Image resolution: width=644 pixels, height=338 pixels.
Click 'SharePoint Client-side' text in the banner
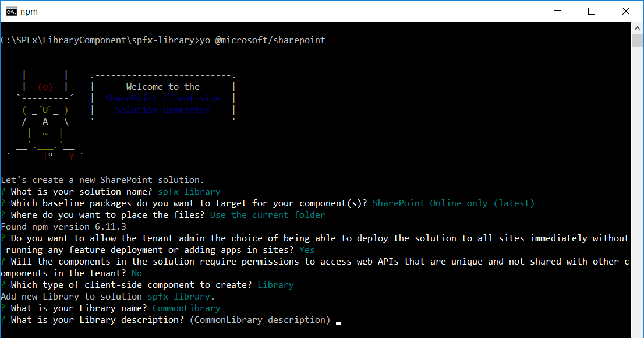pyautogui.click(x=162, y=98)
